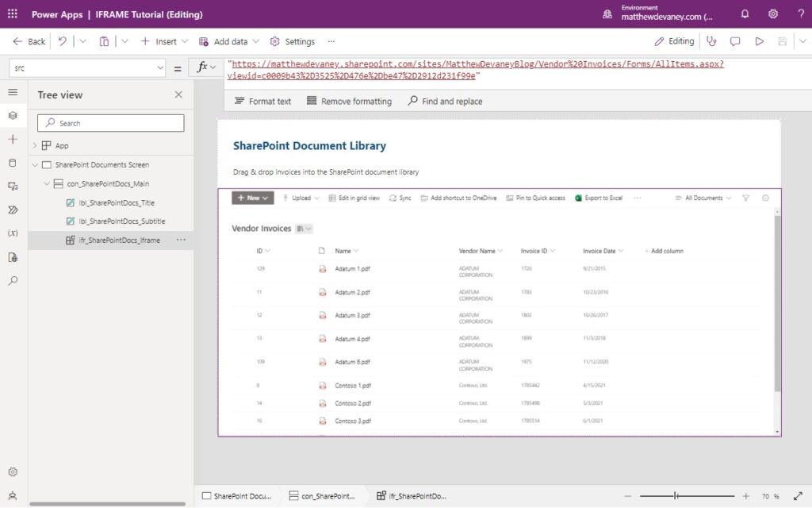812x508 pixels.
Task: Open the All Documents view dropdown
Action: tap(703, 198)
